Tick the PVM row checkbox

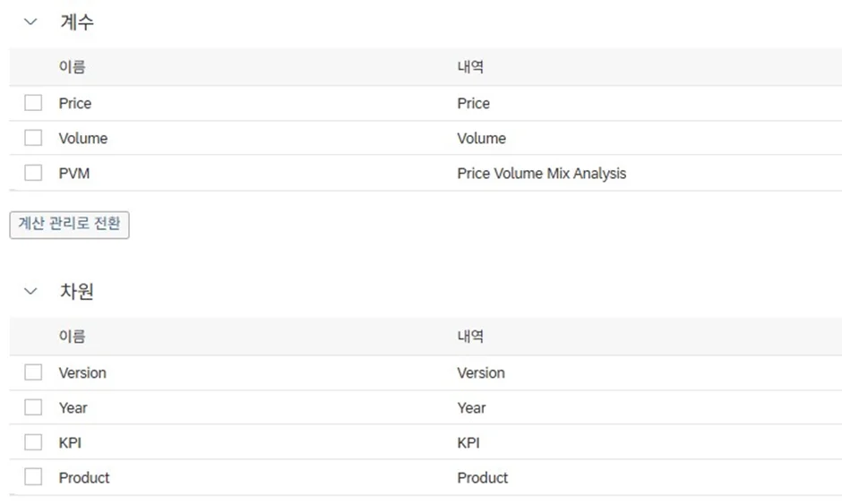pos(33,173)
